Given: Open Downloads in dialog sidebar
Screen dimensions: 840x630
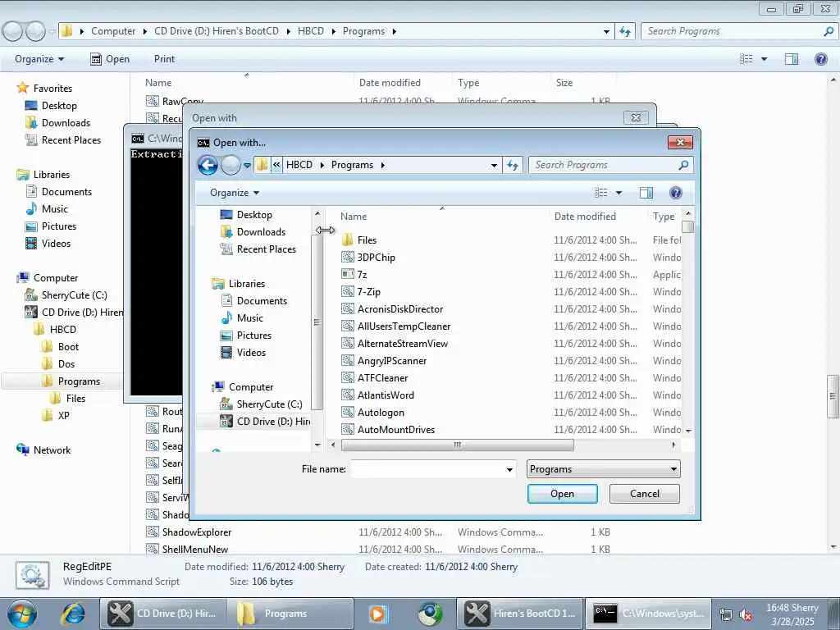Looking at the screenshot, I should point(261,232).
